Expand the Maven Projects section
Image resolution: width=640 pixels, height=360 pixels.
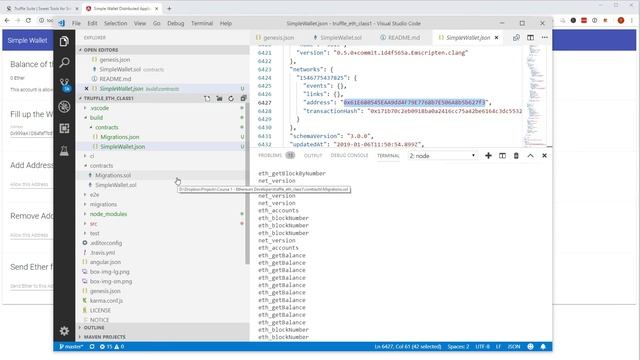coord(104,337)
